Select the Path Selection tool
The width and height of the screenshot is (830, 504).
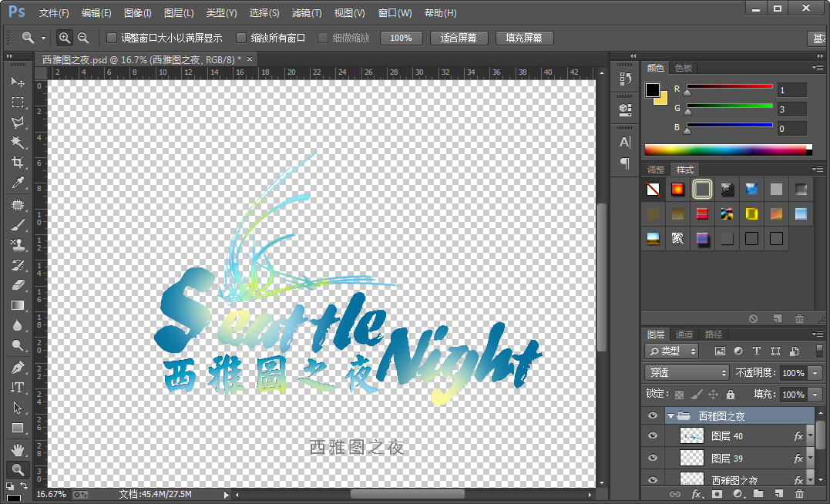tap(18, 407)
